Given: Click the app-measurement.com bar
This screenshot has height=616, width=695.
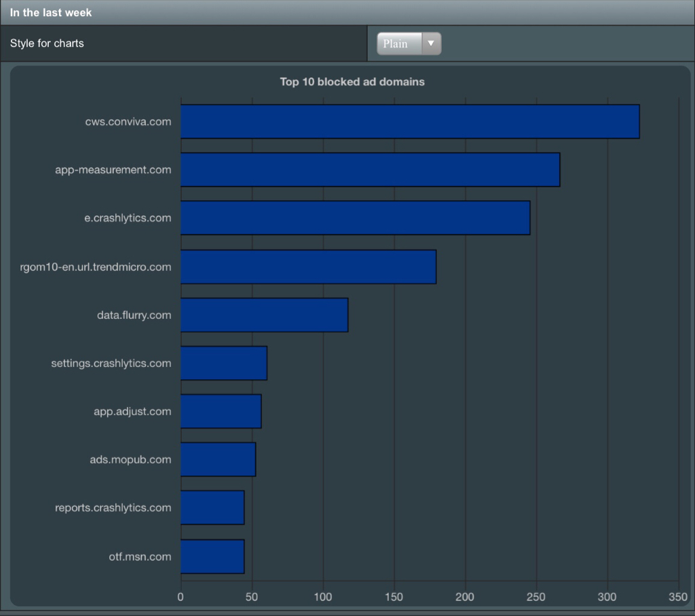Looking at the screenshot, I should click(x=370, y=170).
